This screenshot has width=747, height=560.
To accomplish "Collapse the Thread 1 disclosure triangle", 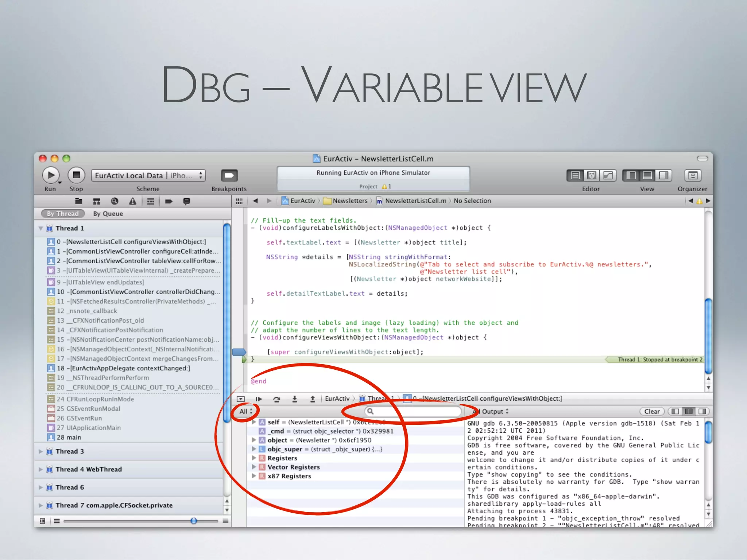I will coord(41,228).
